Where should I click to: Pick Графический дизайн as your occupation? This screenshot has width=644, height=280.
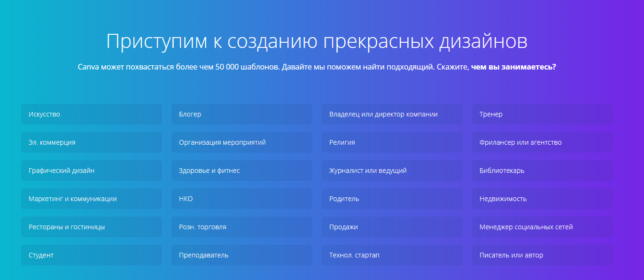pyautogui.click(x=92, y=171)
